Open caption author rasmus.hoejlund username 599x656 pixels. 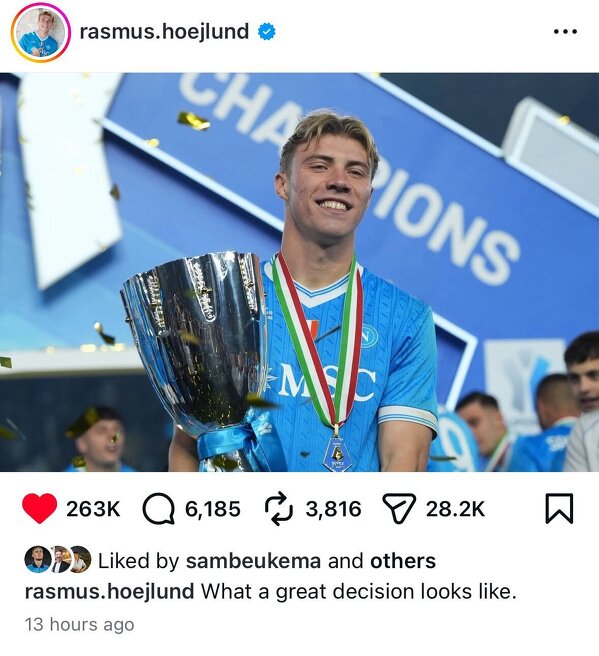point(110,592)
